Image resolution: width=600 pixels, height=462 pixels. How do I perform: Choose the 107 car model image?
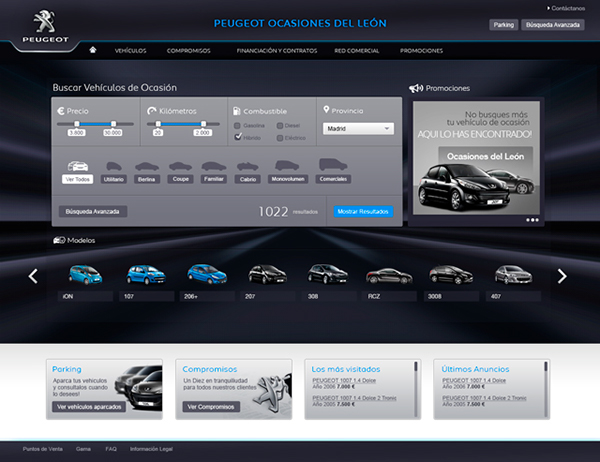pos(146,274)
